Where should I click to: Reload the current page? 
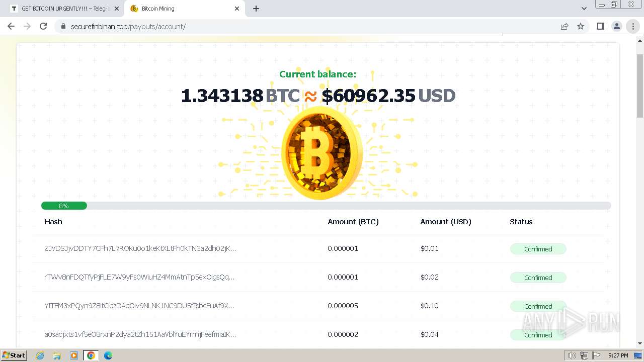tap(43, 26)
